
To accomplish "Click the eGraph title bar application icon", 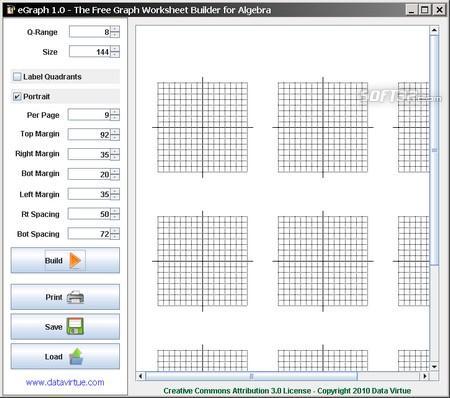I will [x=10, y=10].
